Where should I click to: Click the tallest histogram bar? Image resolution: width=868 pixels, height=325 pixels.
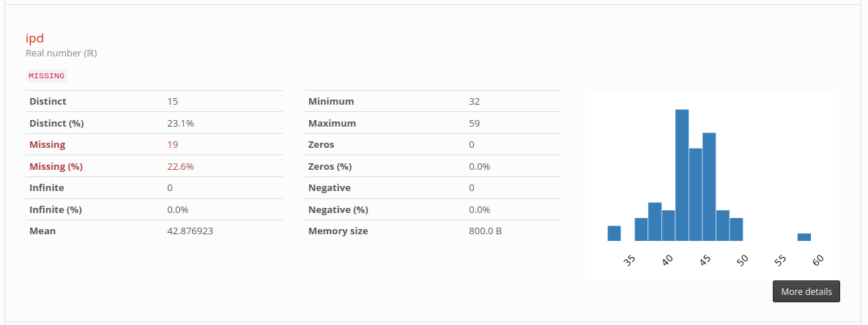(x=682, y=175)
